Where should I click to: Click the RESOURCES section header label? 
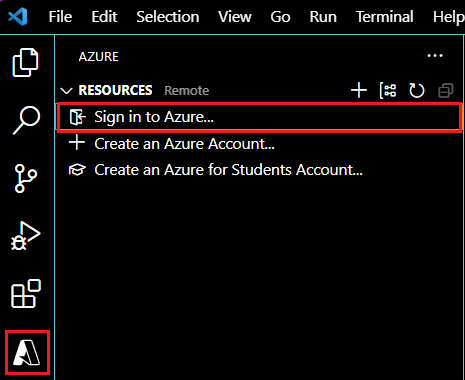click(x=115, y=90)
